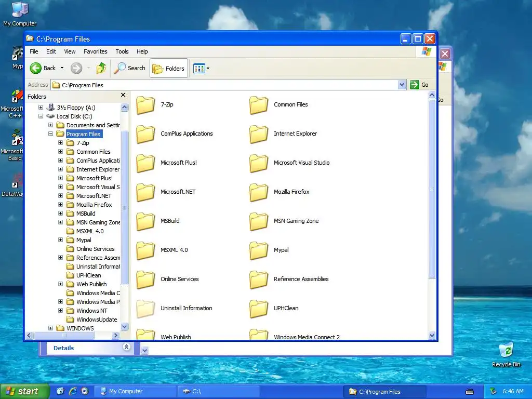Select the Reference Assemblies folder icon
This screenshot has height=399, width=532.
click(259, 279)
